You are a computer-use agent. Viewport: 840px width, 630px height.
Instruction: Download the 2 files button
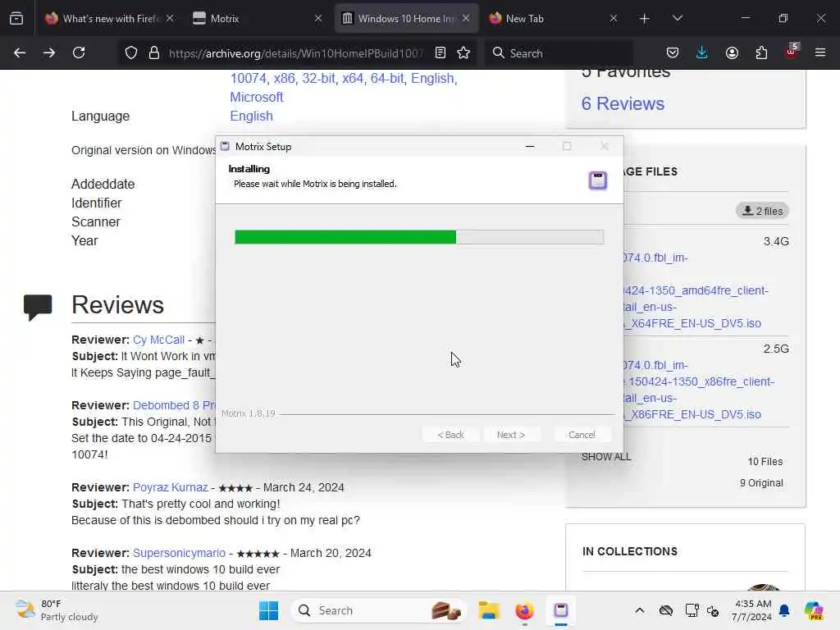click(x=762, y=211)
